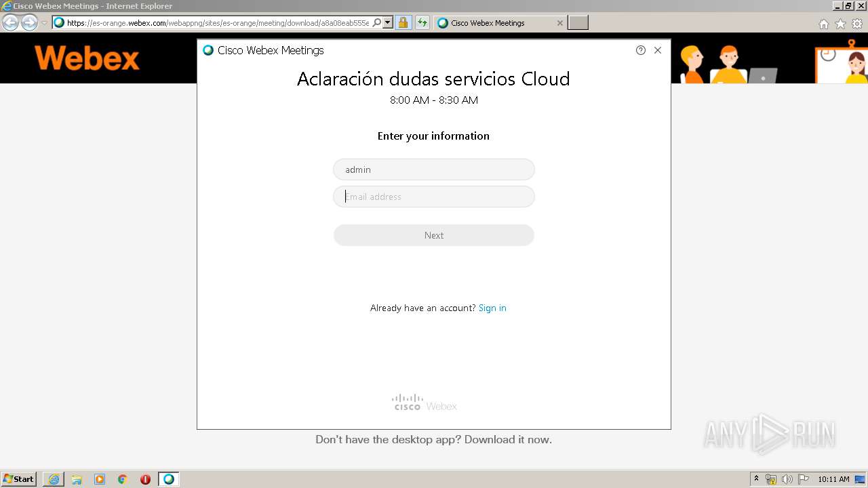
Task: Open the Favorites star icon
Action: click(840, 24)
